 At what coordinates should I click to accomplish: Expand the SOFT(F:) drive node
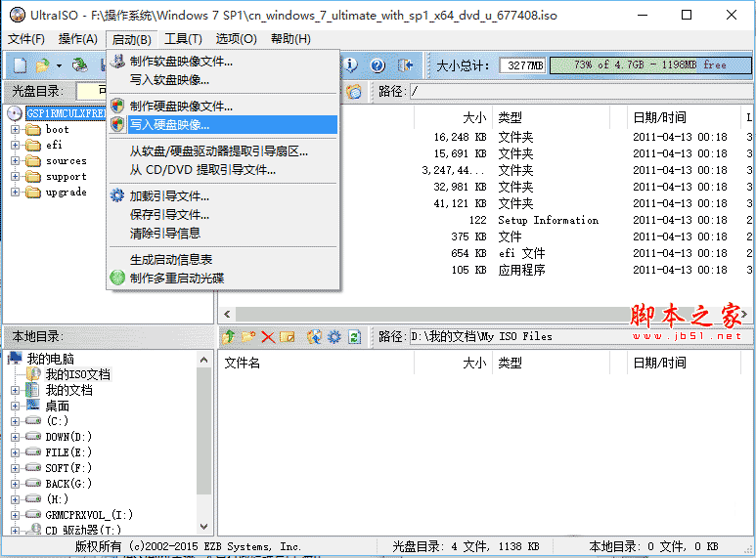(x=15, y=468)
